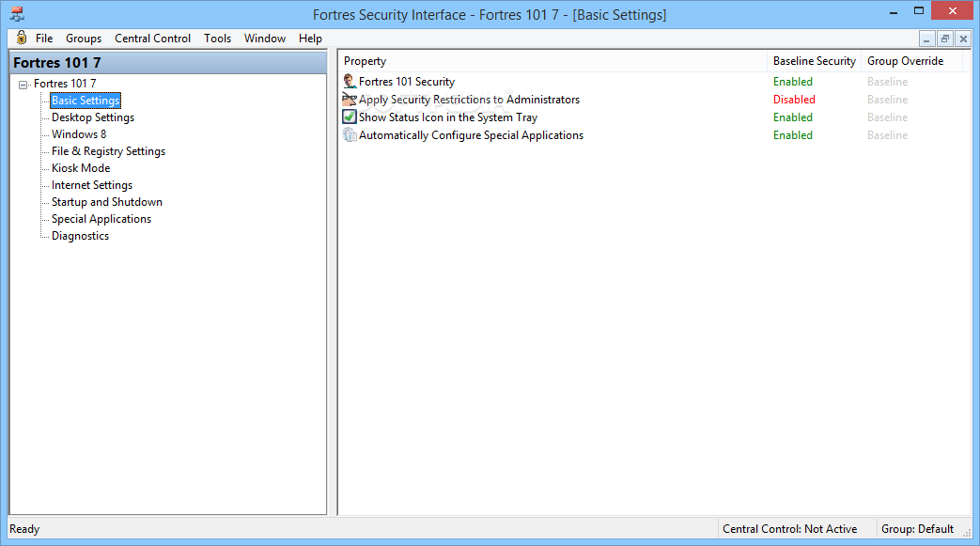Select Internet Settings in the tree
980x546 pixels.
(x=92, y=184)
